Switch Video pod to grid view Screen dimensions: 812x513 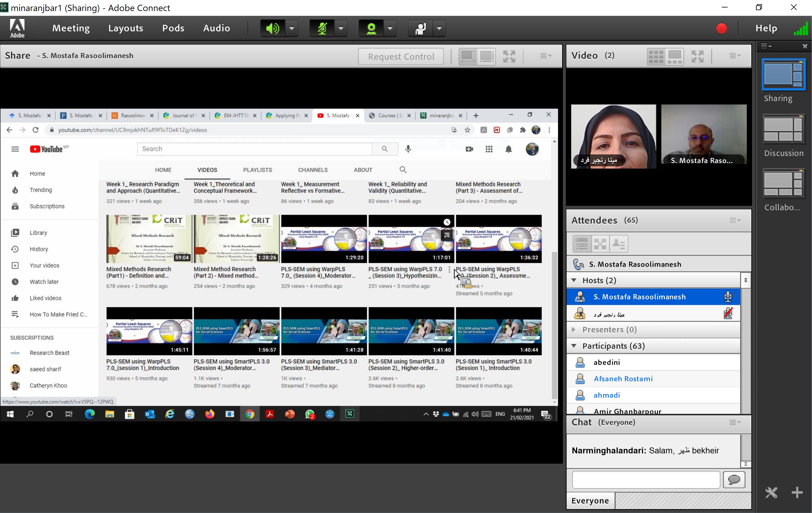pos(656,56)
